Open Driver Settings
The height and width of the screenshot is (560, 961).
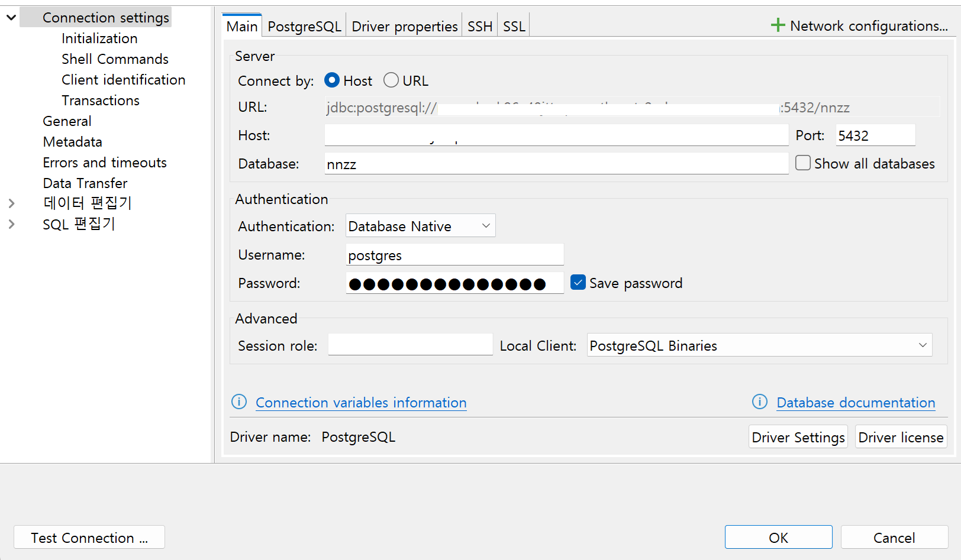pyautogui.click(x=798, y=437)
